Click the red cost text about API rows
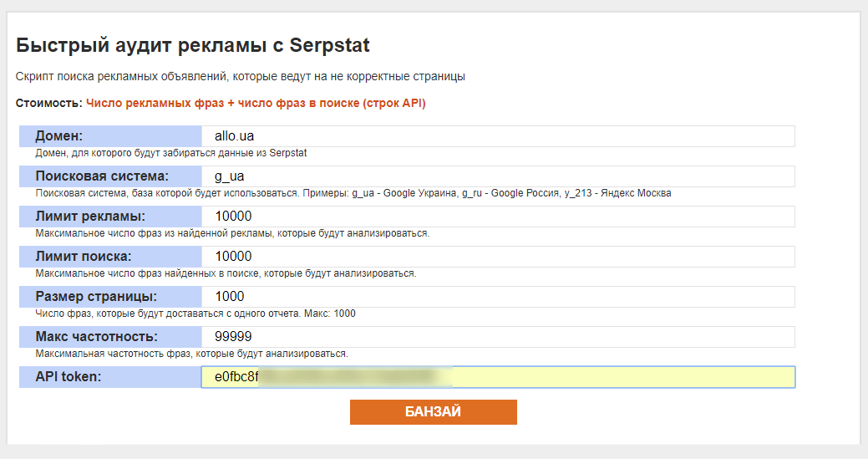Viewport: 868px width, 459px height. pos(256,104)
